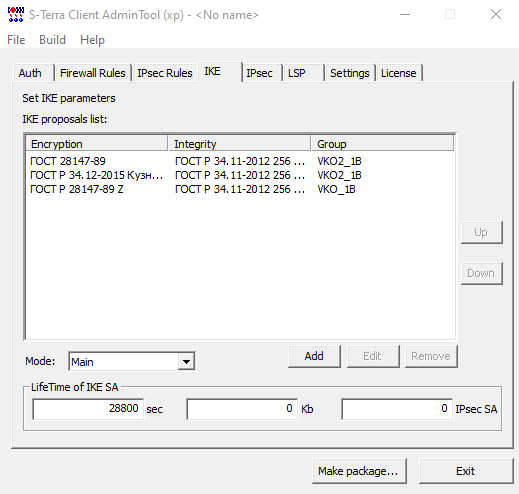Open the Build menu

tap(52, 40)
